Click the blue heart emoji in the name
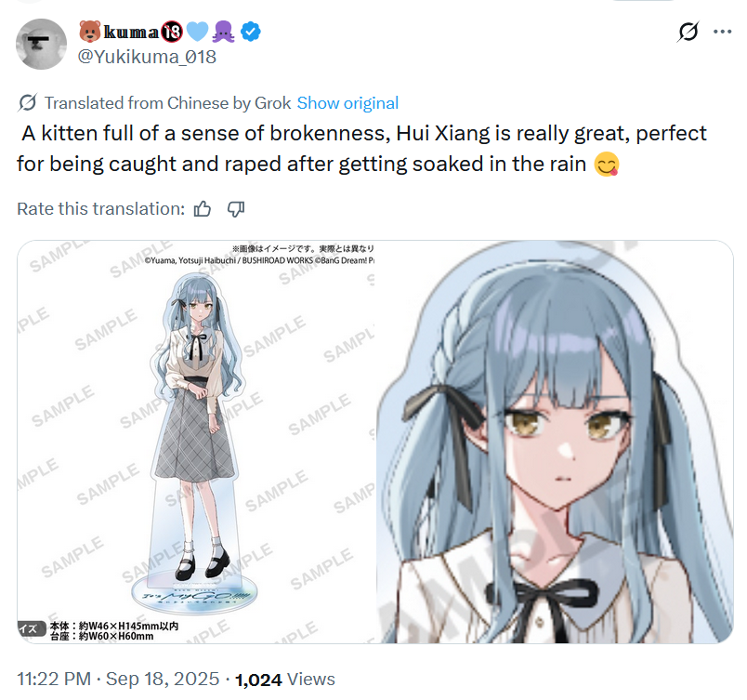 [197, 32]
